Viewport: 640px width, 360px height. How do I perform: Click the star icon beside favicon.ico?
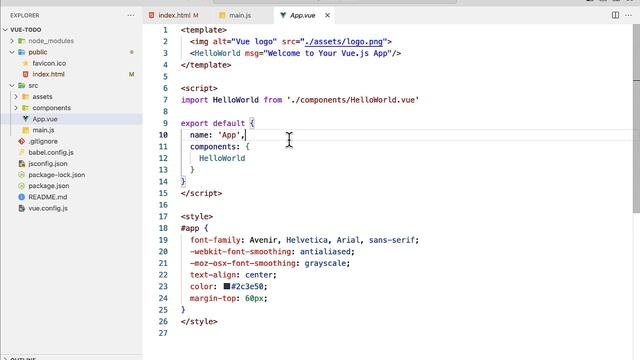[25, 63]
